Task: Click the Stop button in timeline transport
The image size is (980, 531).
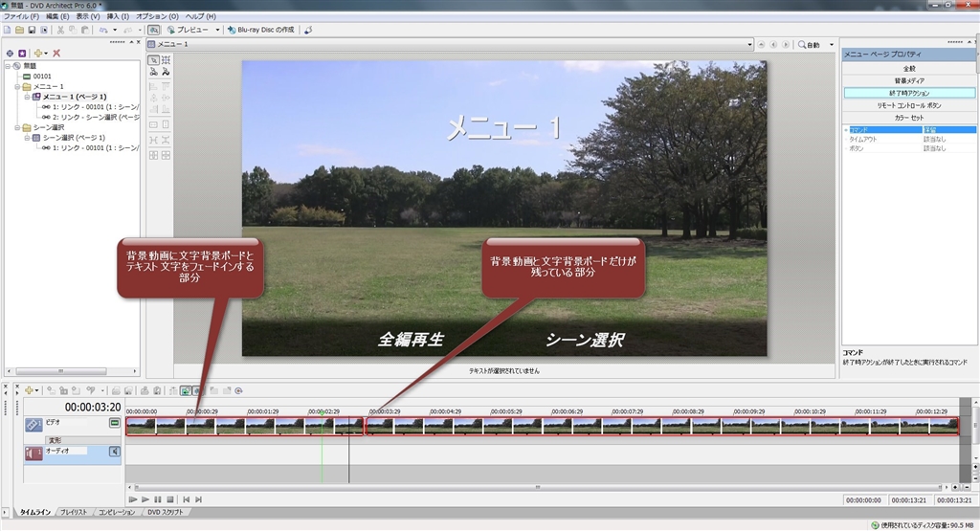Action: point(170,499)
